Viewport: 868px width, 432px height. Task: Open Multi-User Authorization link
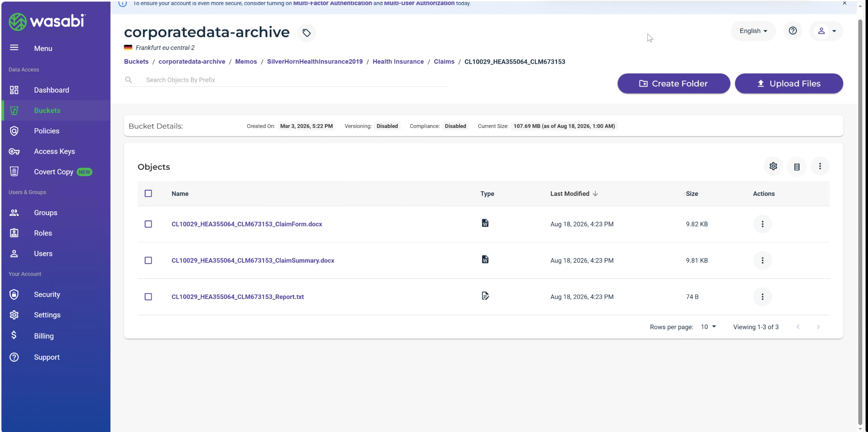point(419,3)
